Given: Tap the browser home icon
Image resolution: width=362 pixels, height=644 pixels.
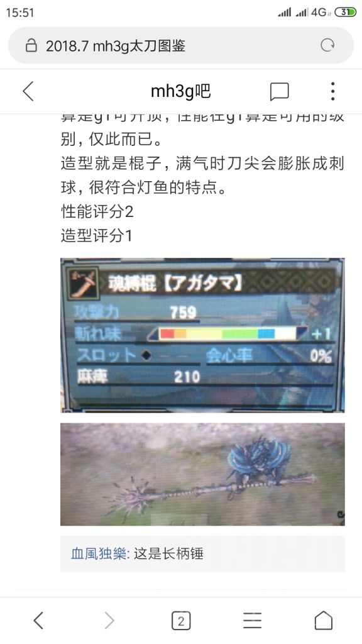Looking at the screenshot, I should coord(324,620).
